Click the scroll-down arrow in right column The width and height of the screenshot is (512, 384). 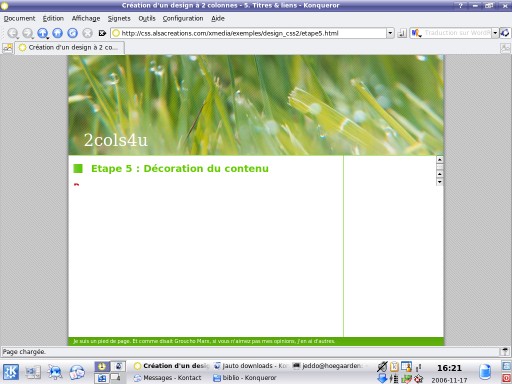pyautogui.click(x=440, y=182)
